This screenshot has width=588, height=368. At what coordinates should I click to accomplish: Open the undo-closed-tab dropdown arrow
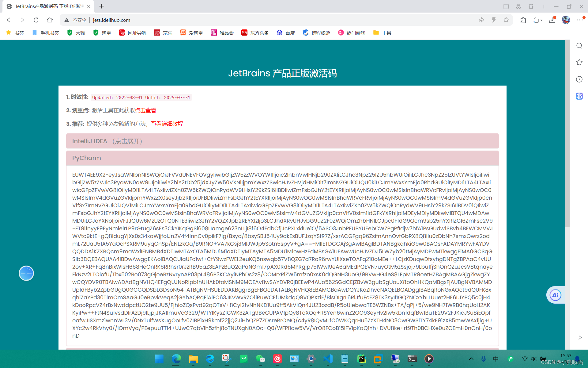tap(541, 20)
